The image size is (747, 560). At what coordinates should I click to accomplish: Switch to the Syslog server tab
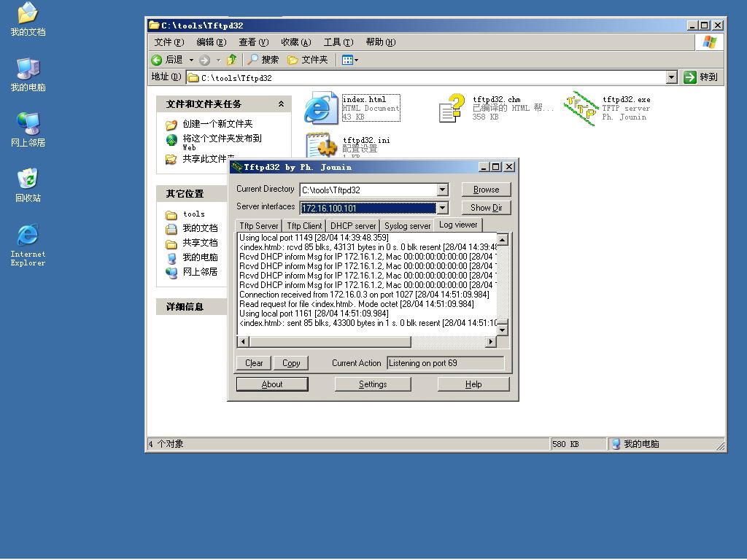(x=407, y=226)
